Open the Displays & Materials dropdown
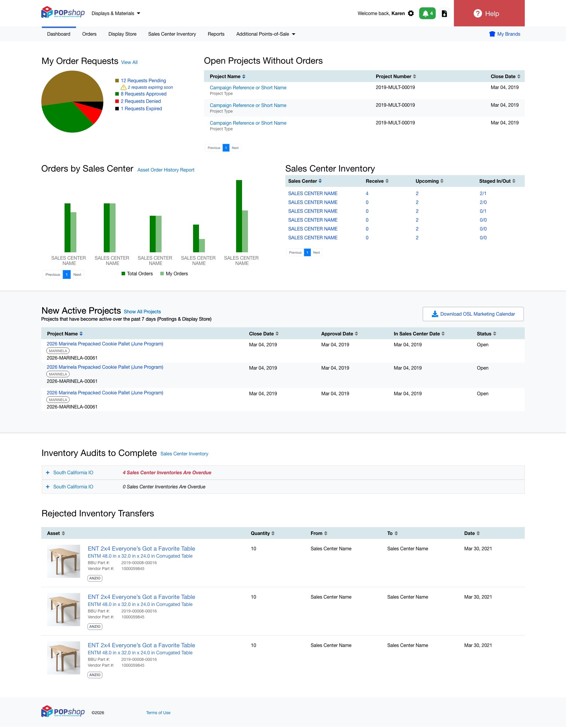The width and height of the screenshot is (566, 728). (116, 13)
